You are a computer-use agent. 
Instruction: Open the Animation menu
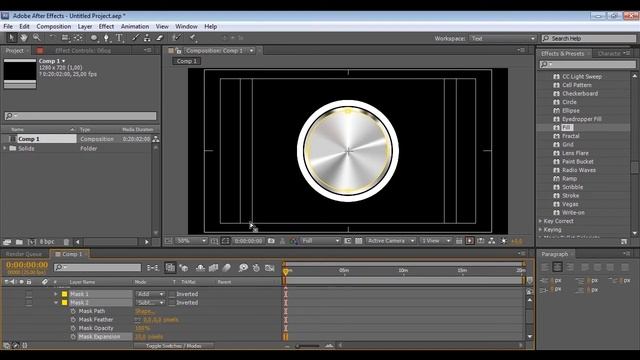[135, 27]
